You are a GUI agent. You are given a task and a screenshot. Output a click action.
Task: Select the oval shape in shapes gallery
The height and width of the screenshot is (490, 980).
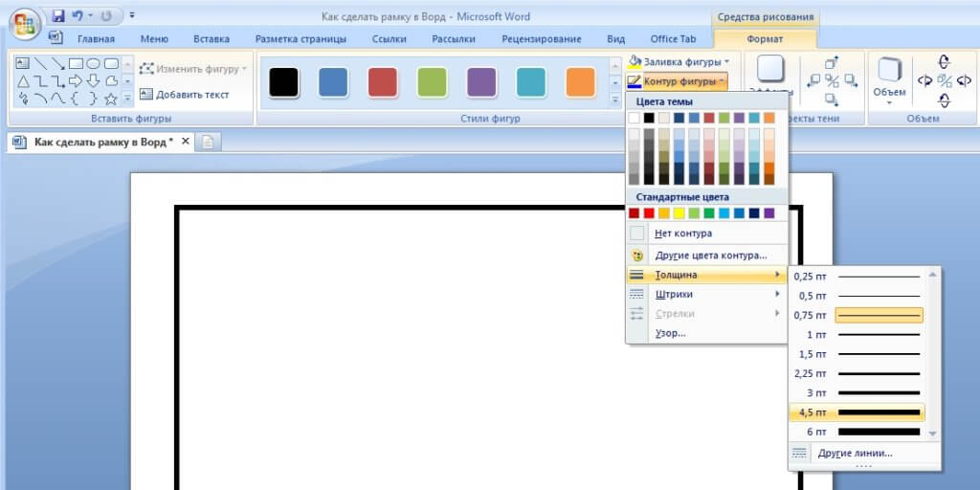click(x=95, y=64)
